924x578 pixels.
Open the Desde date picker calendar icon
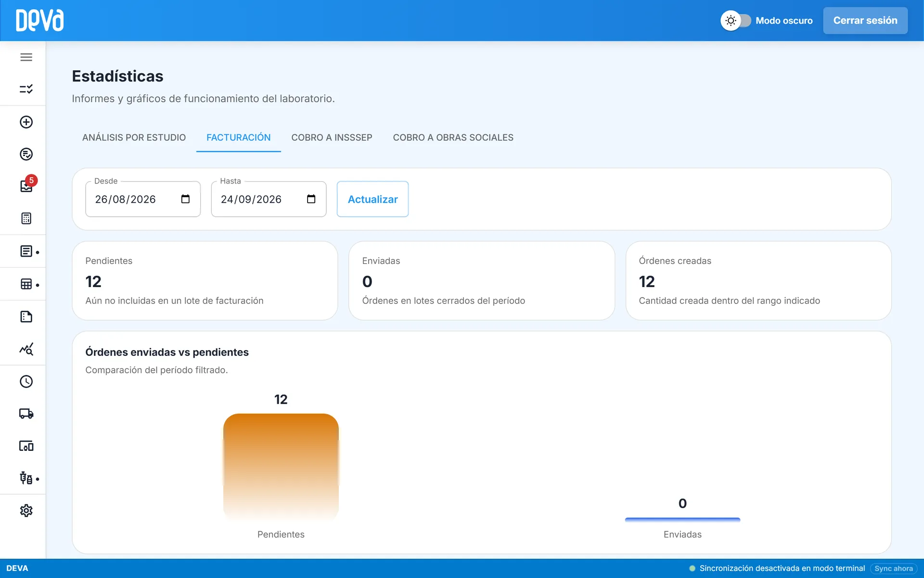pyautogui.click(x=185, y=199)
